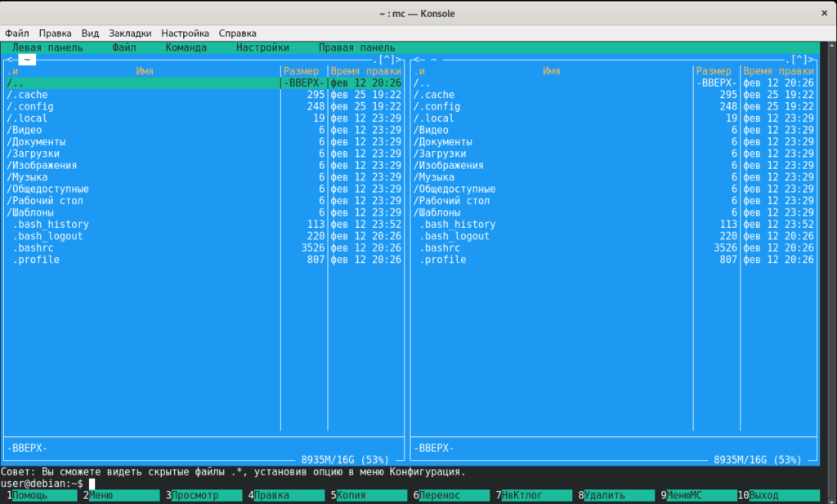Open Konsole Закладки menu
This screenshot has height=504, width=837.
130,33
